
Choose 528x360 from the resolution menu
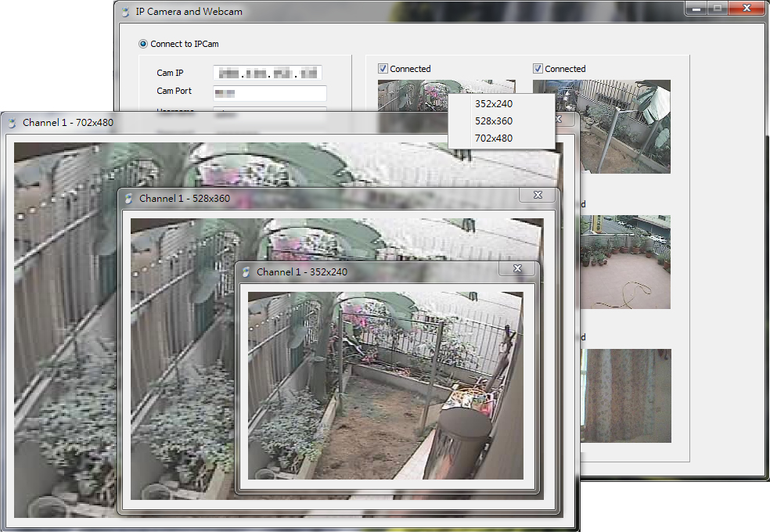(x=494, y=121)
